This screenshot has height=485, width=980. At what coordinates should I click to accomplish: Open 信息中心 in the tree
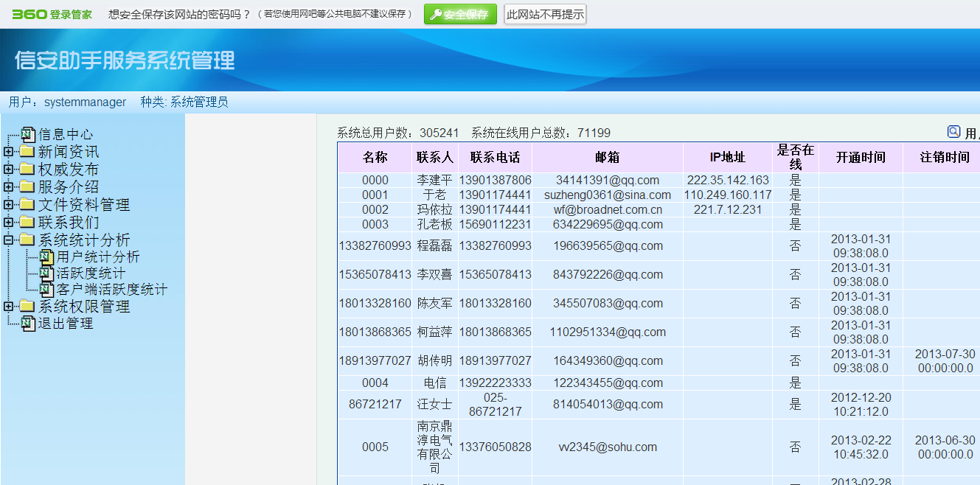click(x=66, y=135)
